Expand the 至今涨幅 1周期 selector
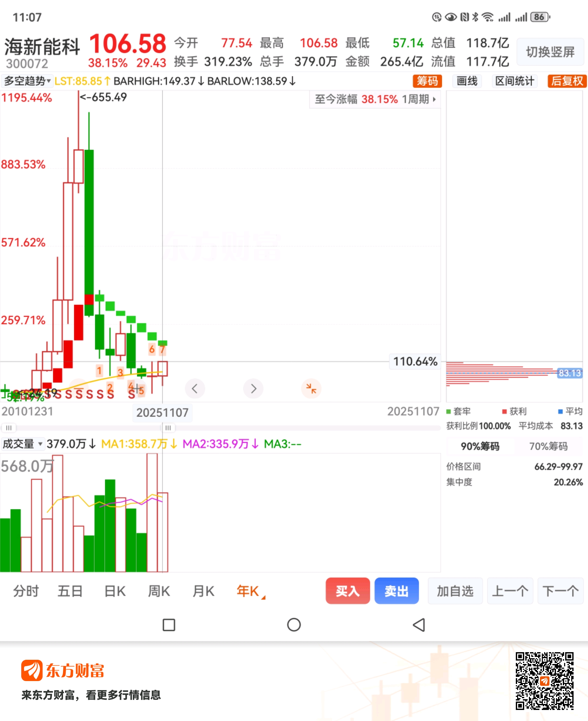This screenshot has height=721, width=588. [375, 99]
